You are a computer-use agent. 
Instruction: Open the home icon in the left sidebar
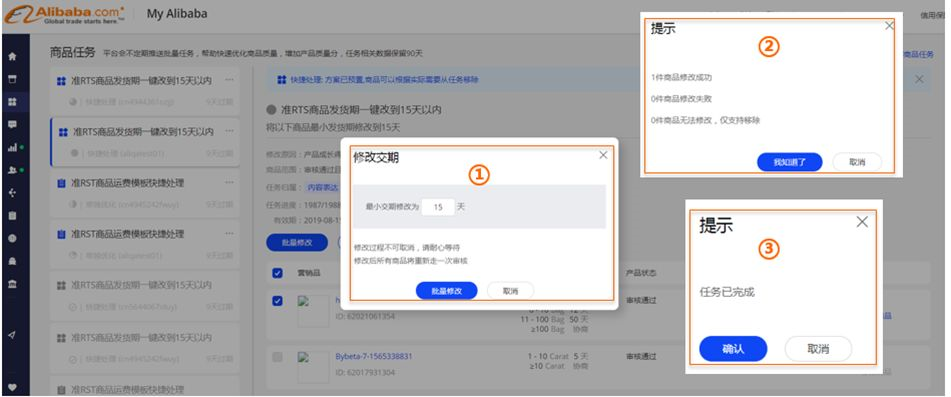click(x=12, y=56)
